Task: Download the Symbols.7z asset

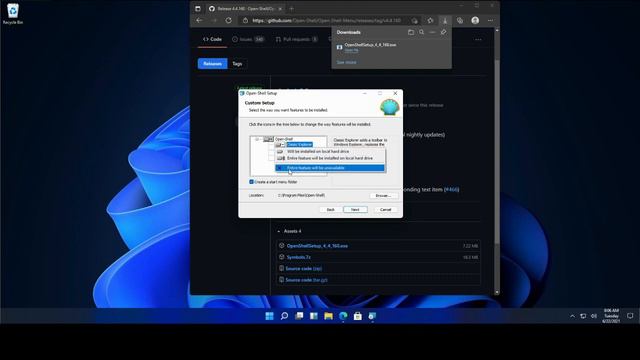Action: pyautogui.click(x=298, y=257)
